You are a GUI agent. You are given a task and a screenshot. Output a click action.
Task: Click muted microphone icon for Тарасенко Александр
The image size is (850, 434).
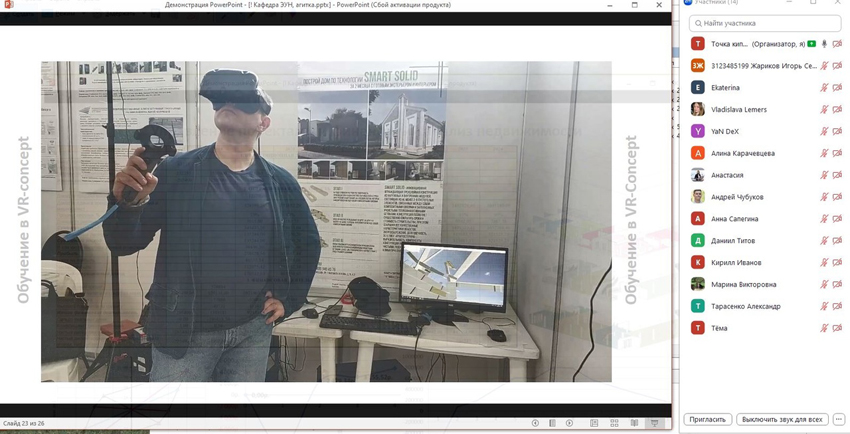[x=825, y=306]
